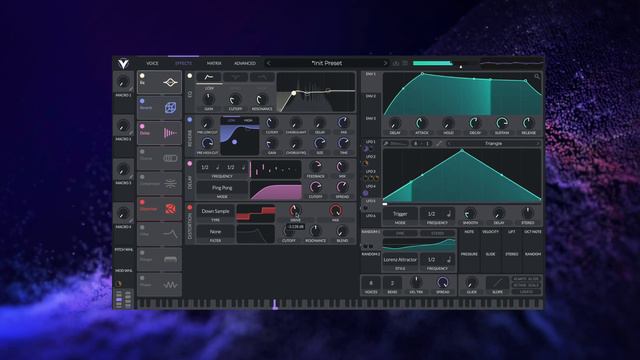Go to the previous preset arrow

pos(268,63)
